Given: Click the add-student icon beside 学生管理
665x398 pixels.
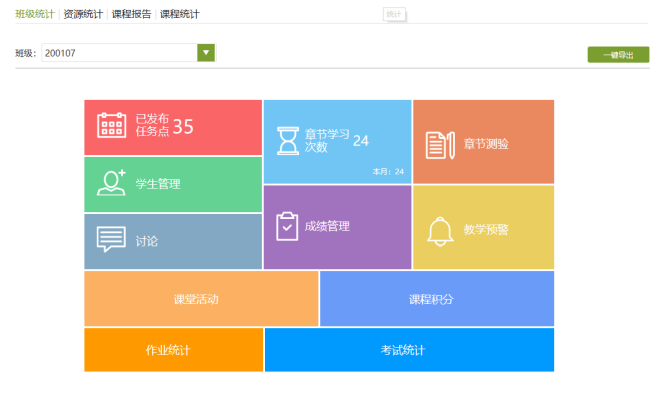Looking at the screenshot, I should coord(112,182).
